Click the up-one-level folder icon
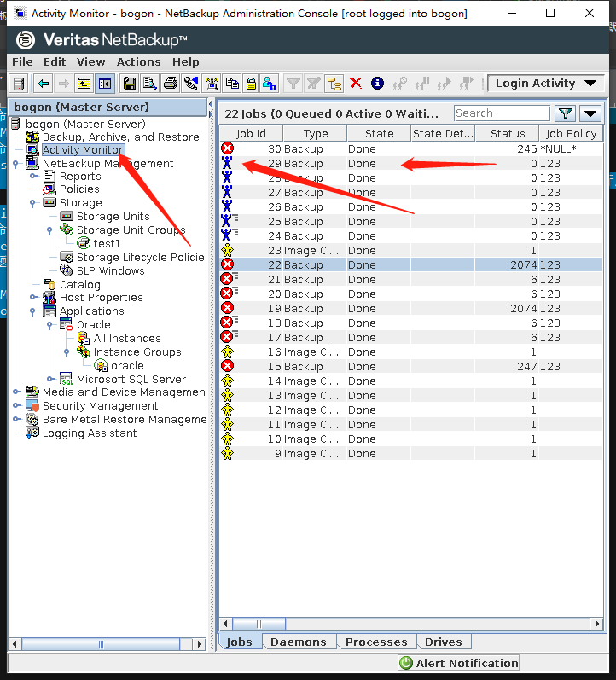Screen dimensions: 616x680 (x=84, y=84)
